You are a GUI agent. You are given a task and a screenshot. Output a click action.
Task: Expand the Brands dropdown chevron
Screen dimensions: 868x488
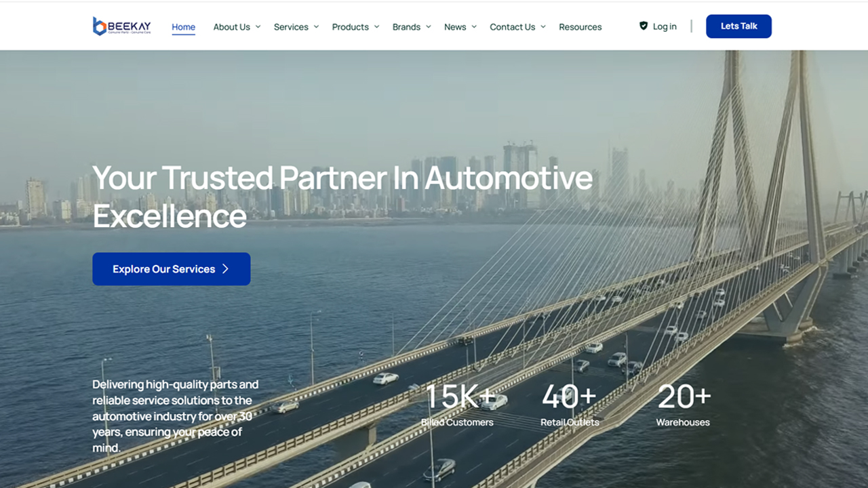[428, 27]
